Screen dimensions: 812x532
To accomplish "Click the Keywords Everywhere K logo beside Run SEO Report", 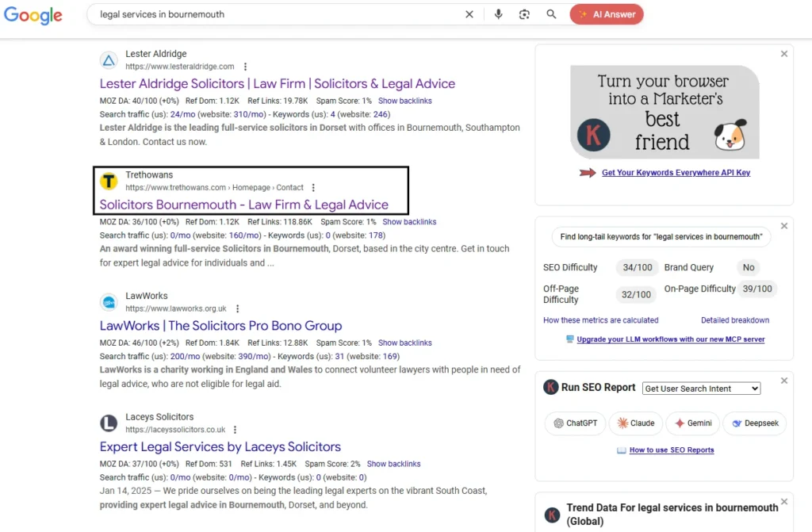I will click(550, 387).
